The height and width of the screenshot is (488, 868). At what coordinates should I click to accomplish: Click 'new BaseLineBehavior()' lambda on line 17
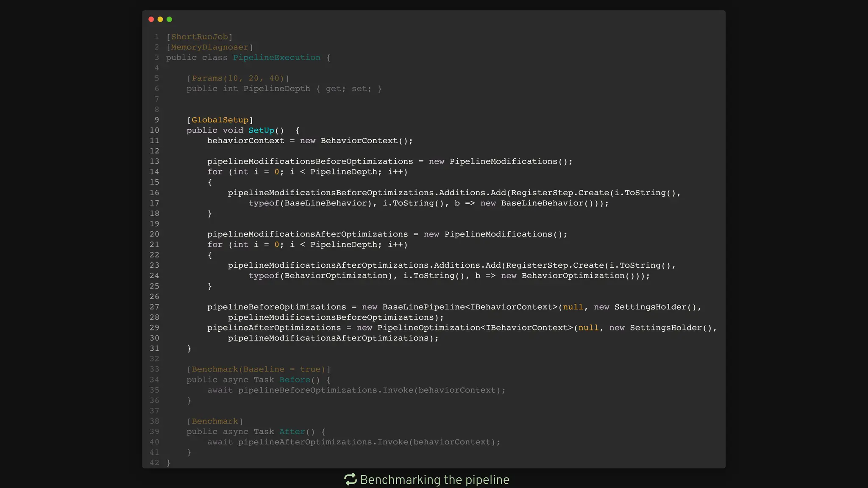[540, 203]
